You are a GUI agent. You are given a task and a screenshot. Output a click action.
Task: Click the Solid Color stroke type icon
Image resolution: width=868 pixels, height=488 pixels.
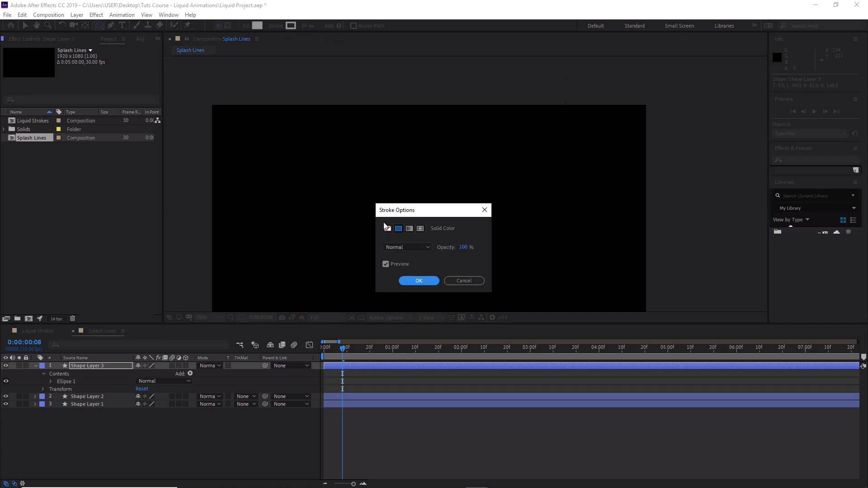(x=398, y=229)
